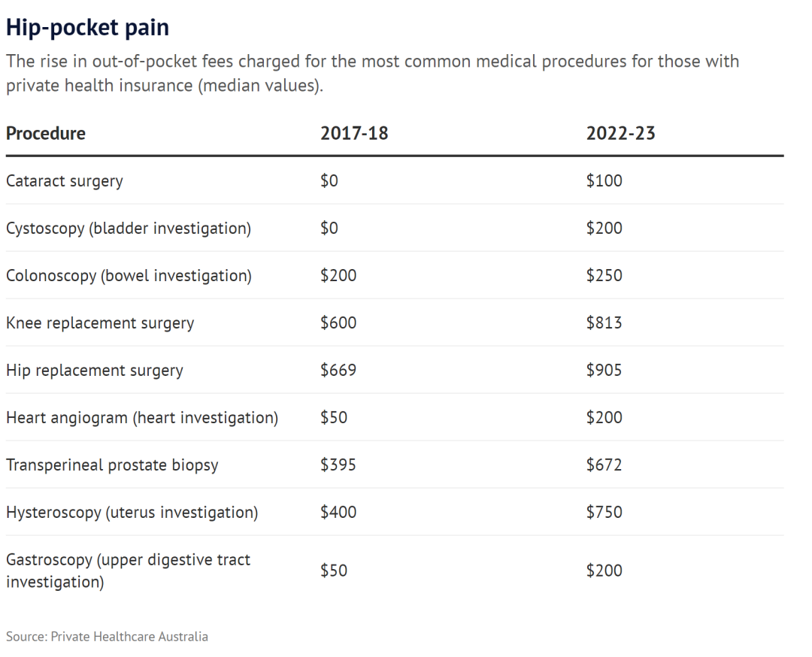Select the $905 hip replacement value
Image resolution: width=812 pixels, height=657 pixels.
point(604,371)
